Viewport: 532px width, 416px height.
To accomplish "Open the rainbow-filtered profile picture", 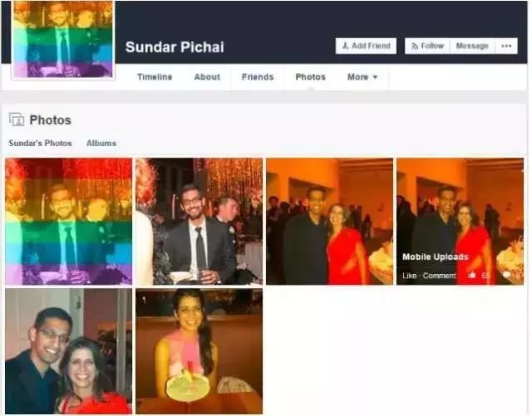I will pos(63,39).
